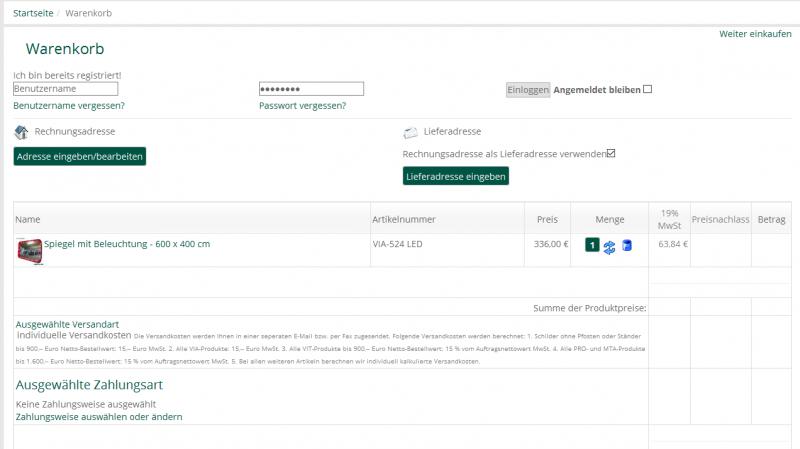The image size is (800, 449).
Task: Go to Startseite in the breadcrumb
Action: [34, 13]
